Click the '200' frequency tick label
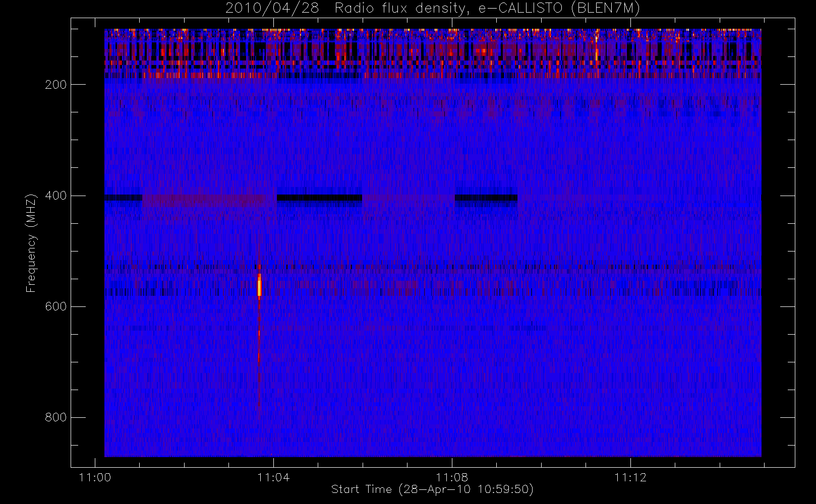The height and width of the screenshot is (504, 816). point(56,85)
